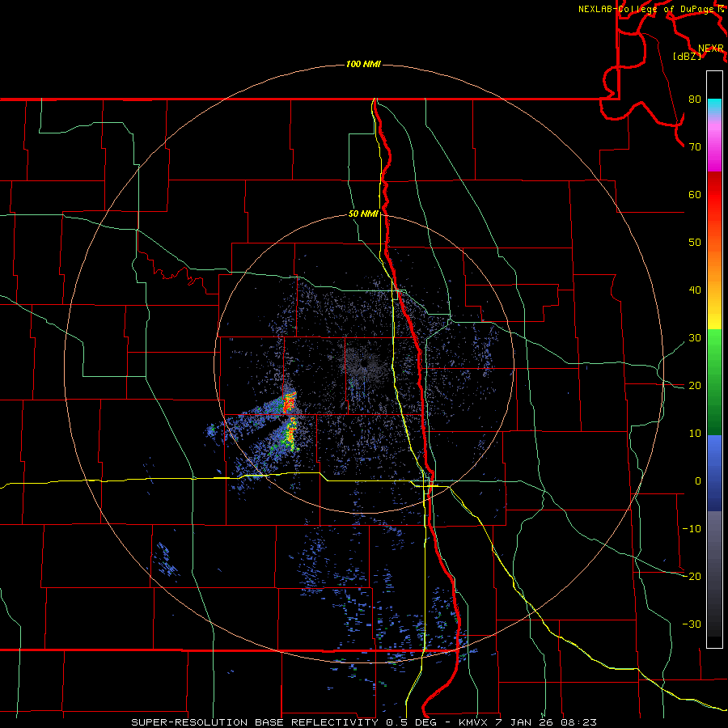
Task: Click the 30 value on the dBZ scale
Action: click(695, 338)
